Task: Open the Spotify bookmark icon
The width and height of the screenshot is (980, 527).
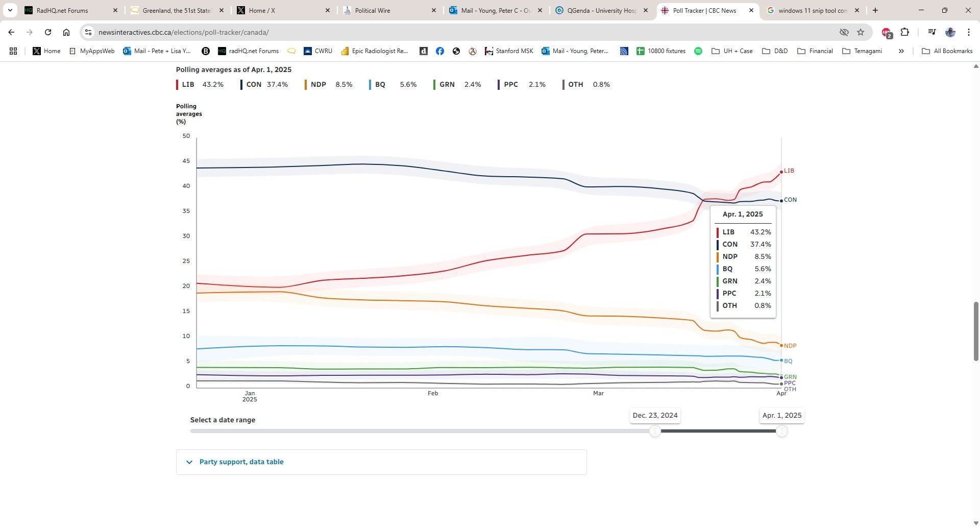Action: (x=698, y=51)
